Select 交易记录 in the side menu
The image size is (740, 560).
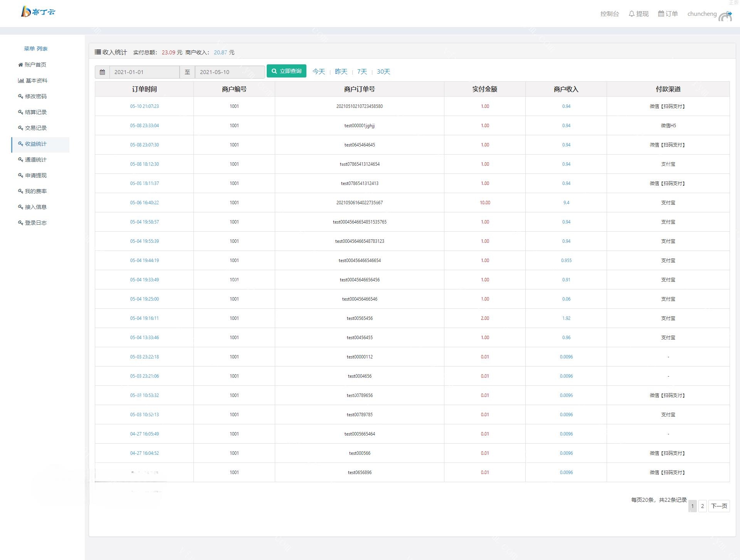coord(32,128)
